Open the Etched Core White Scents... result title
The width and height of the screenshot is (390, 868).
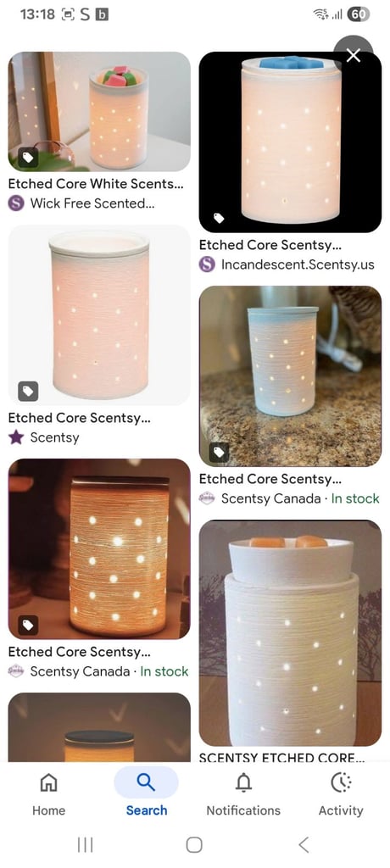click(96, 184)
